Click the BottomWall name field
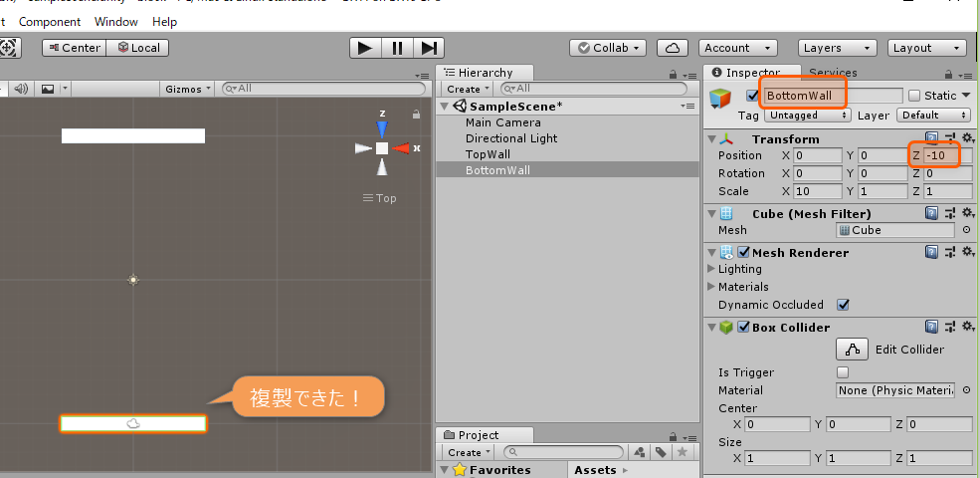 click(x=833, y=96)
